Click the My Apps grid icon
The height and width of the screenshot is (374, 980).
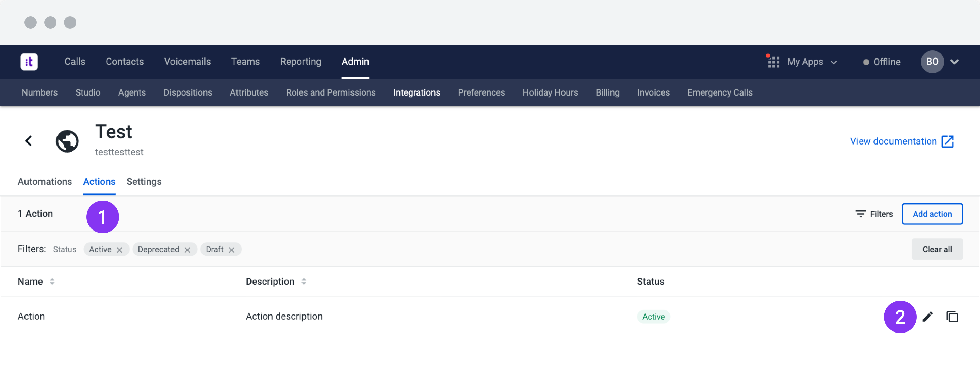(773, 62)
